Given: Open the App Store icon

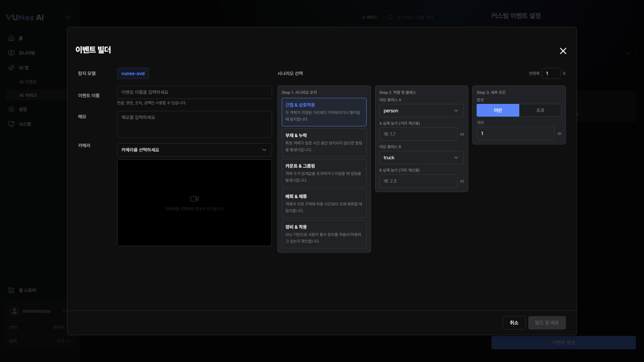Looking at the screenshot, I should tap(11, 290).
